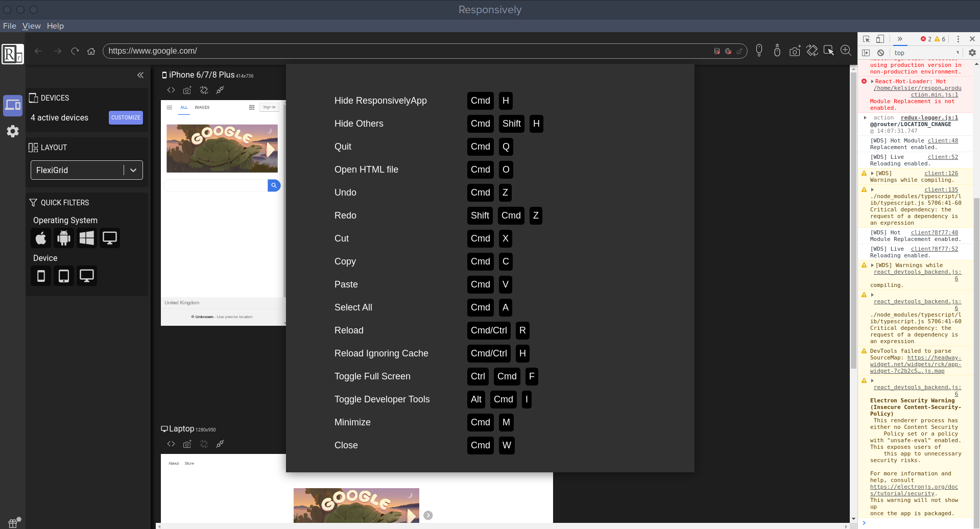Click the device area vertical scrollbar

[x=853, y=220]
